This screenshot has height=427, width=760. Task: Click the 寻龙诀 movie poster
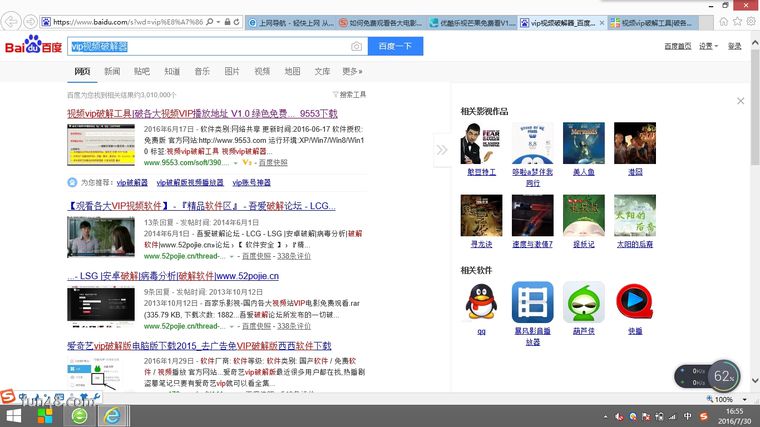(x=481, y=215)
